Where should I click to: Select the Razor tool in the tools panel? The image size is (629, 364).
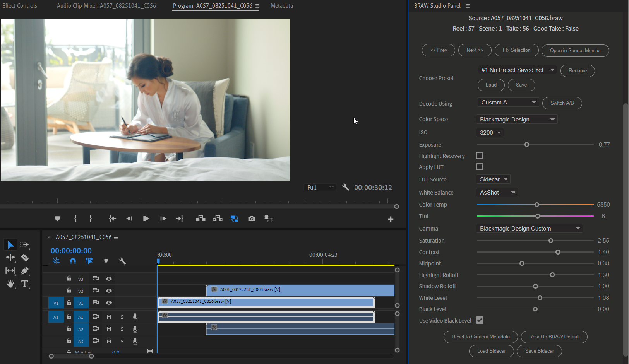tap(24, 258)
